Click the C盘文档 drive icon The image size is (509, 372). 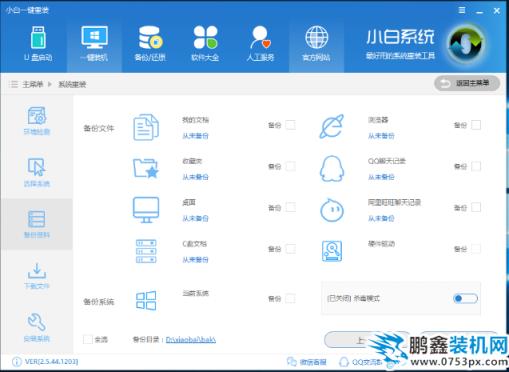(x=146, y=251)
